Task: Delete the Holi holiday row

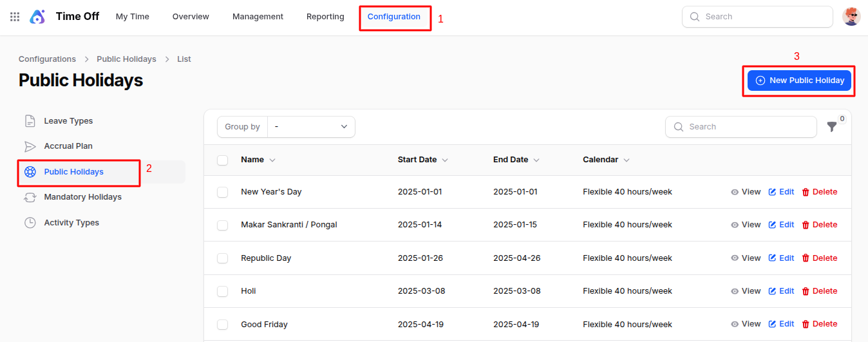Action: tap(819, 291)
